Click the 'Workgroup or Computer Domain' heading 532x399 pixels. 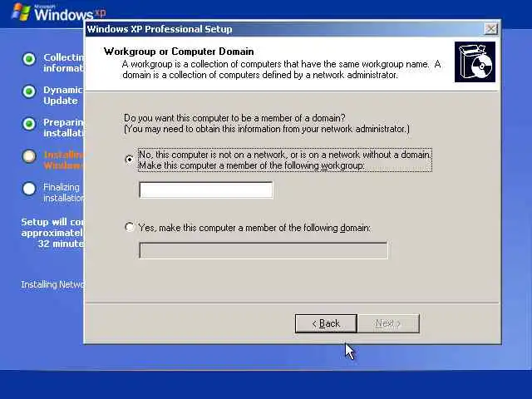tap(179, 52)
